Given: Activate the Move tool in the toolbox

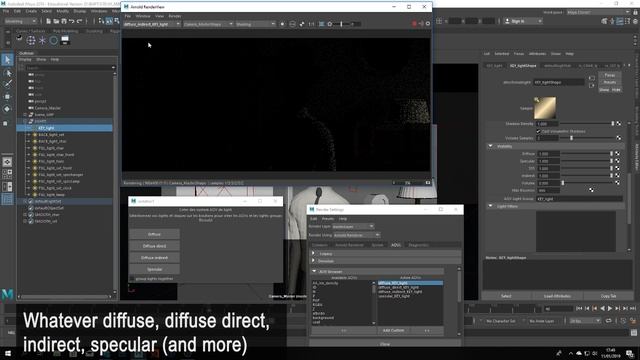Looking at the screenshot, I should (7, 97).
